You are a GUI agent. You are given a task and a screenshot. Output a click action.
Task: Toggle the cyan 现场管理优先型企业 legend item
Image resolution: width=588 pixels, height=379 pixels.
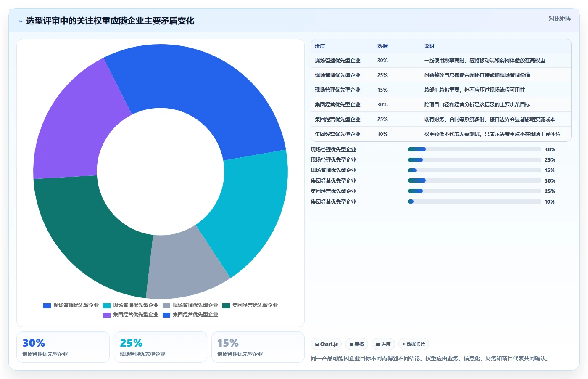pyautogui.click(x=131, y=305)
